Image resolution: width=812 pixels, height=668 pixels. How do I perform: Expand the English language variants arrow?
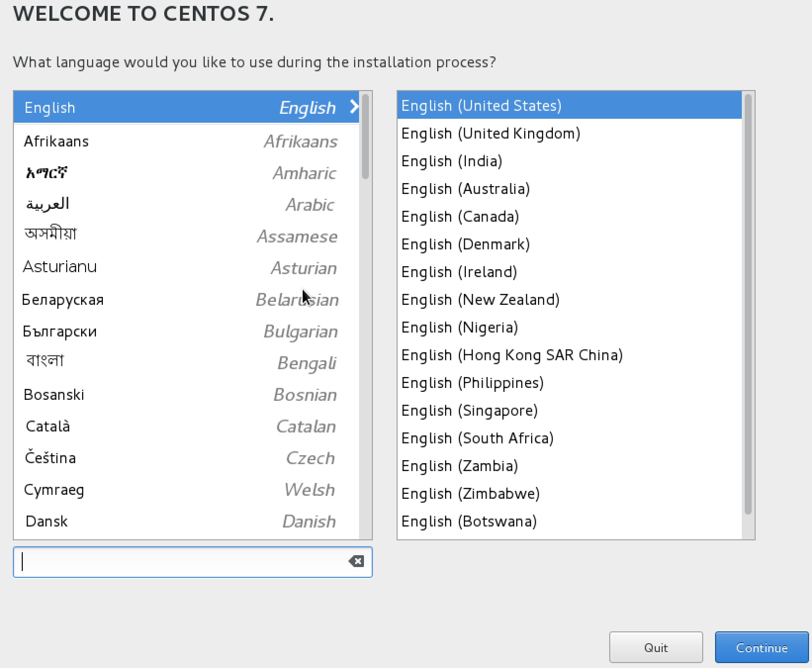(x=353, y=106)
